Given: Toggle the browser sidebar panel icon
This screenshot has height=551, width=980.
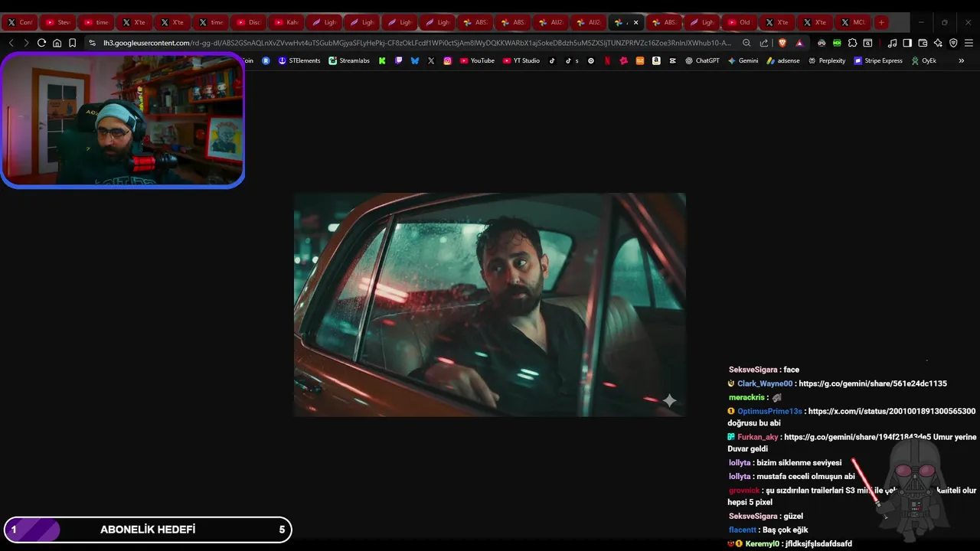Looking at the screenshot, I should coord(907,43).
